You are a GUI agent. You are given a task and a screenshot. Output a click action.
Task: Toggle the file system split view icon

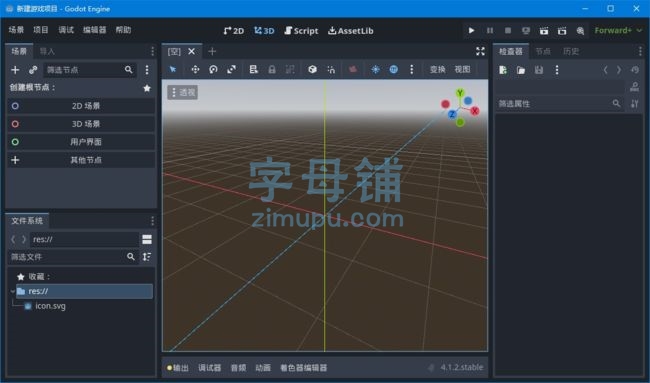147,239
